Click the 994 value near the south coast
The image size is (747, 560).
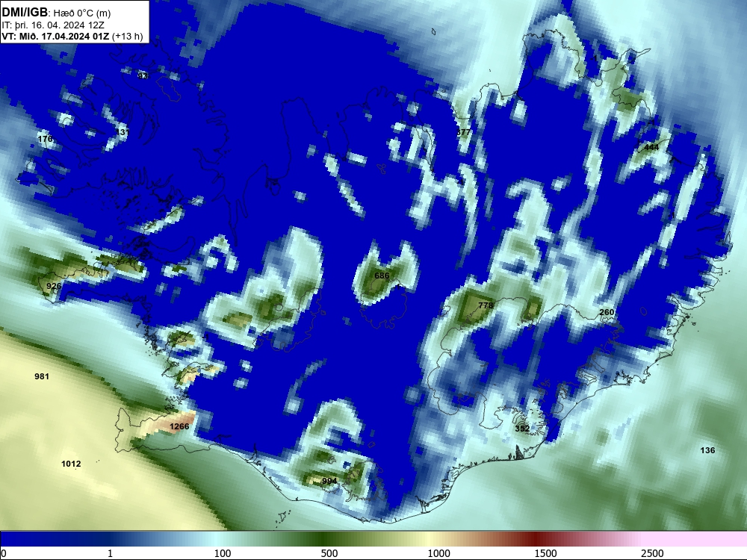(x=329, y=481)
